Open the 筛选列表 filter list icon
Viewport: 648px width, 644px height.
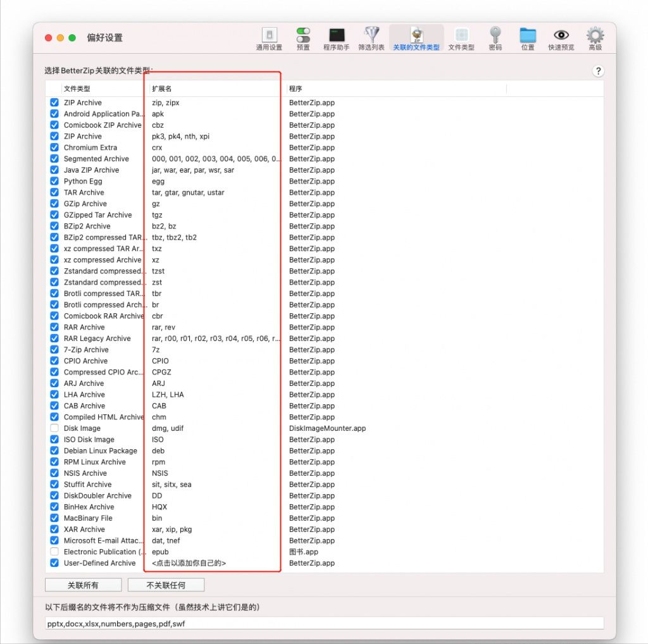coord(372,37)
